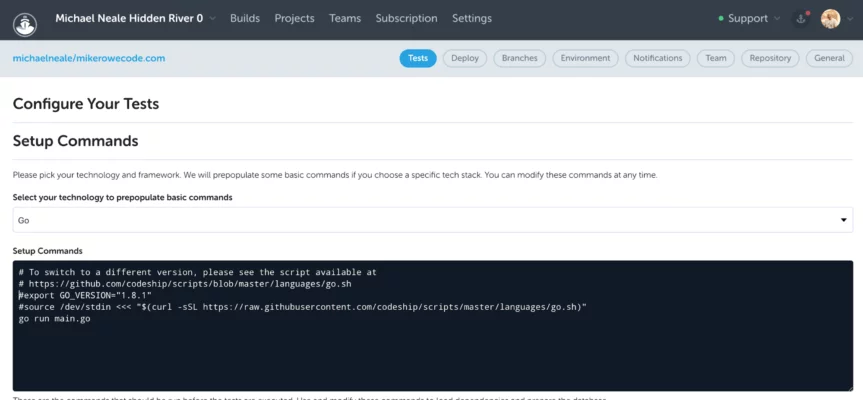Open the Go technology select dropdown

433,220
